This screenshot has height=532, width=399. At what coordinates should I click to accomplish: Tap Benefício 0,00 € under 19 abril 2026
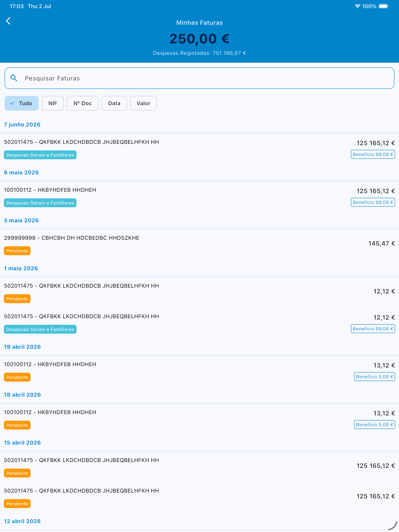point(374,377)
